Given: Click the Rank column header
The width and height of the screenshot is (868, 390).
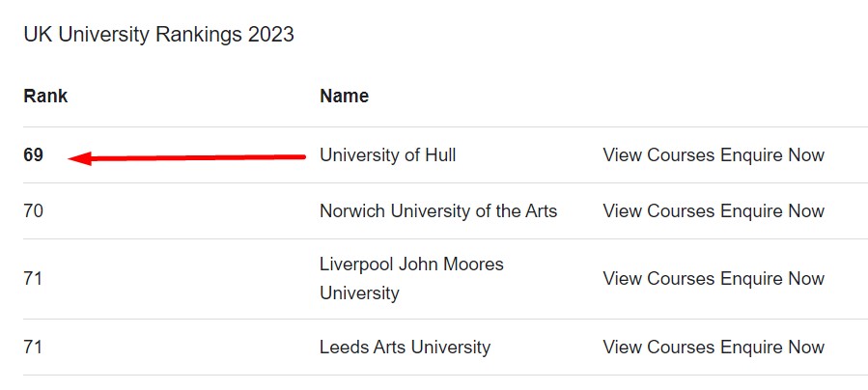Looking at the screenshot, I should (45, 97).
